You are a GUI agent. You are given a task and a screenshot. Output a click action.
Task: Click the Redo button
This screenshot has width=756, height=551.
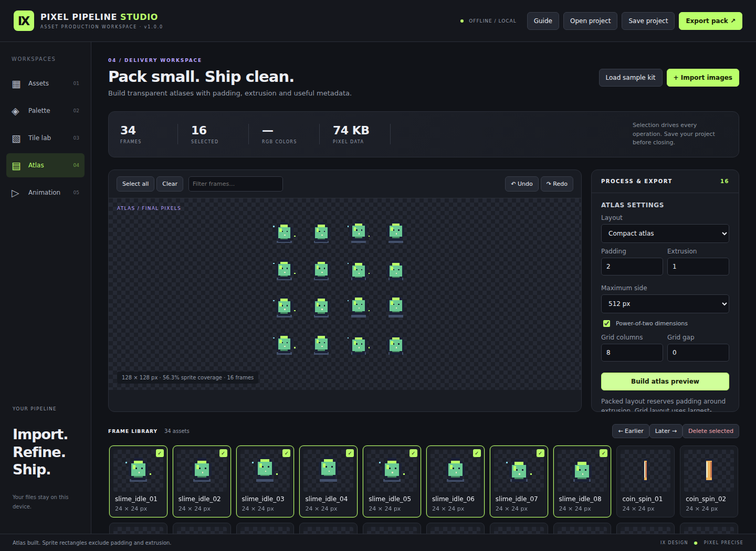point(557,184)
